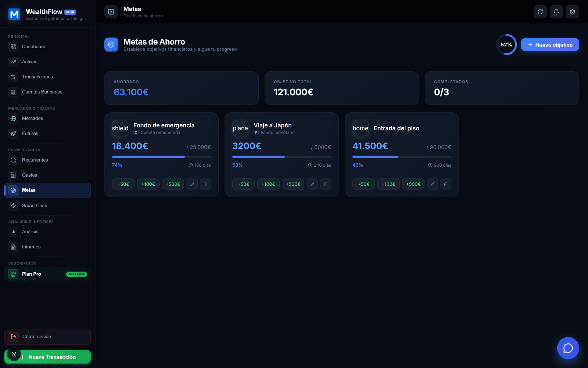The height and width of the screenshot is (368, 588).
Task: Add +50€ to Fondo de emergencia
Action: click(x=123, y=184)
